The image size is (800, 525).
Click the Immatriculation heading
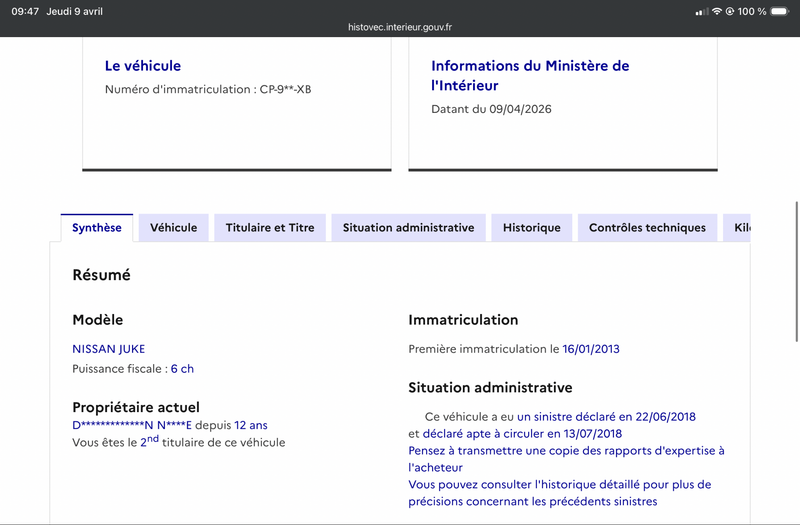tap(463, 320)
